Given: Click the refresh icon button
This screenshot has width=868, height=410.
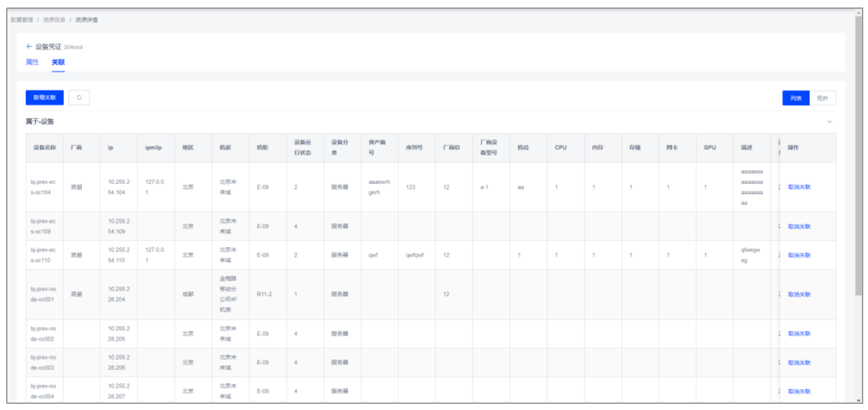Looking at the screenshot, I should click(x=79, y=98).
